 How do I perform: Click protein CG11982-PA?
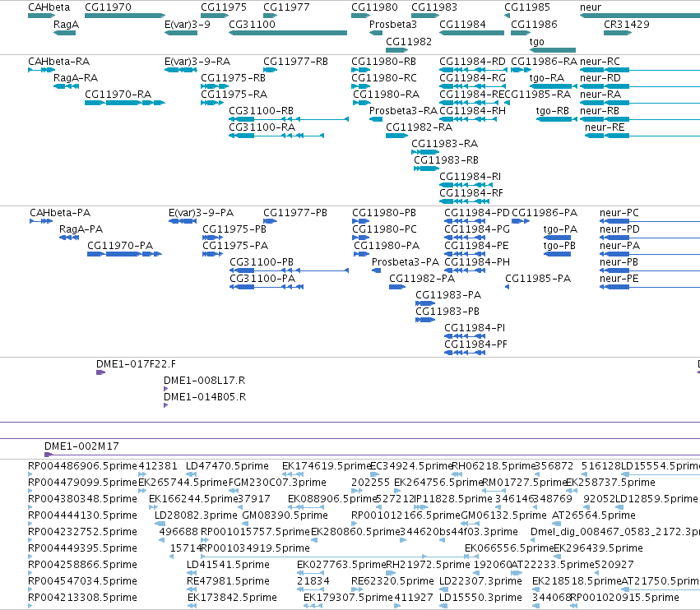tap(422, 279)
